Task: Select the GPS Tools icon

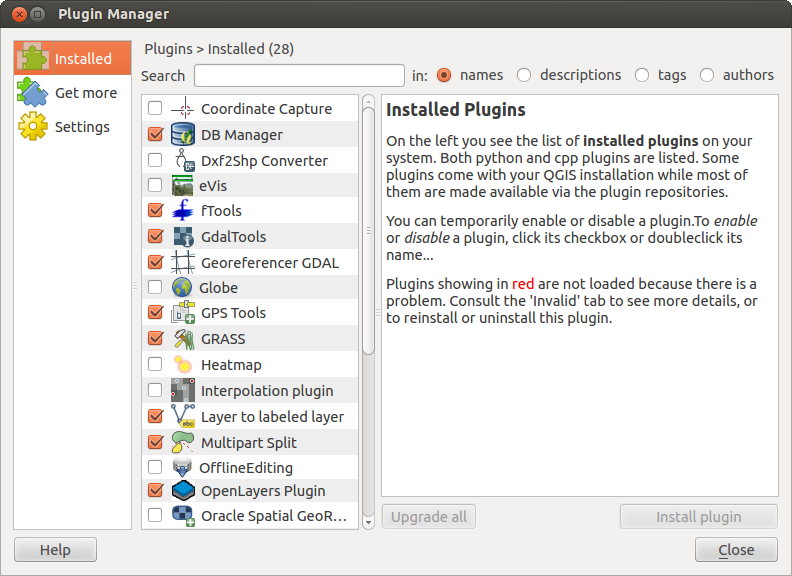Action: [x=183, y=313]
